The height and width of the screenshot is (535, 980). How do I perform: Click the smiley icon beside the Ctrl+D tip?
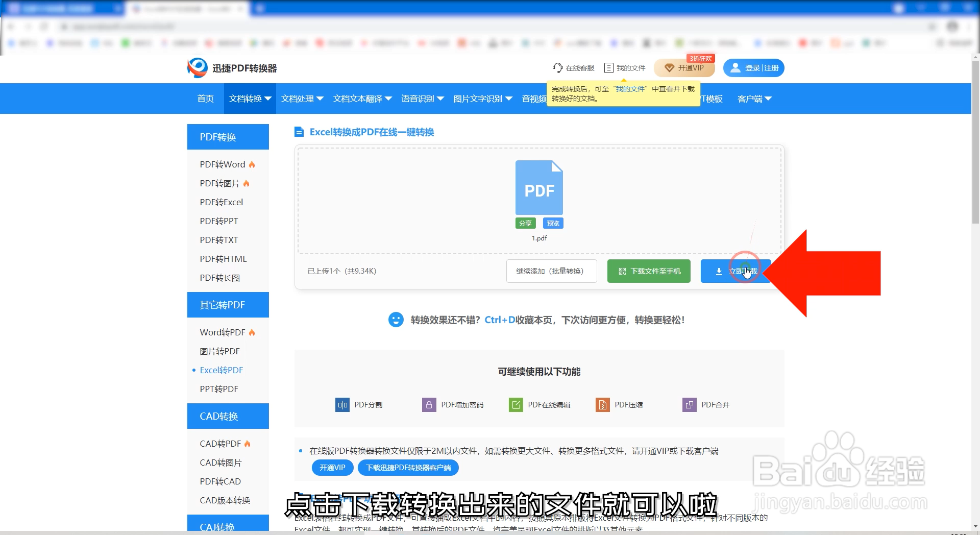pos(397,320)
